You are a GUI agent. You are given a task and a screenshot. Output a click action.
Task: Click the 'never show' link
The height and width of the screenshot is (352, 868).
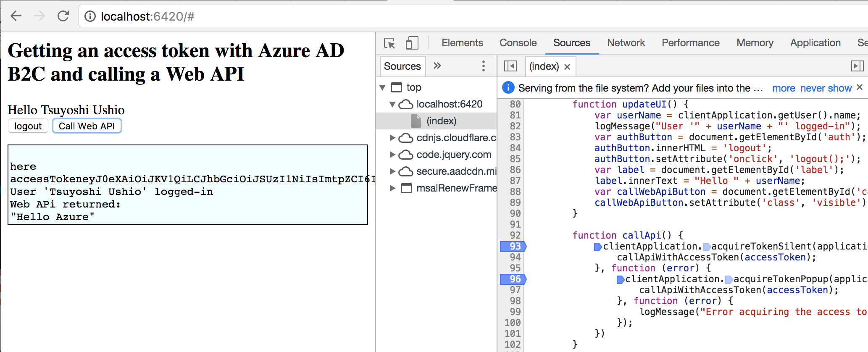click(826, 88)
